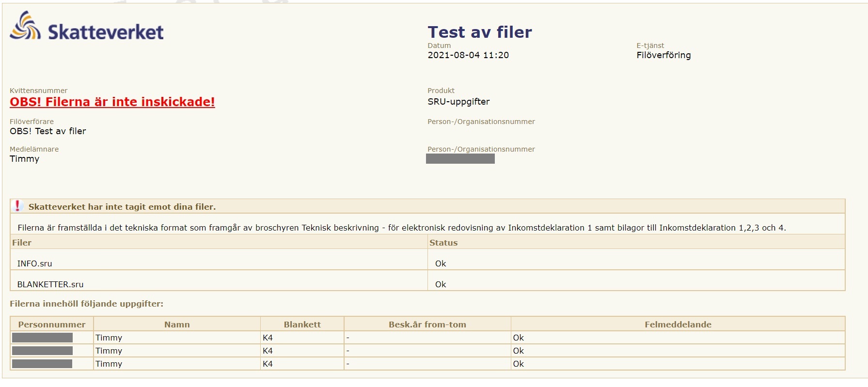The width and height of the screenshot is (868, 387).
Task: Click the 'Felmeddelande' column header
Action: pos(678,325)
